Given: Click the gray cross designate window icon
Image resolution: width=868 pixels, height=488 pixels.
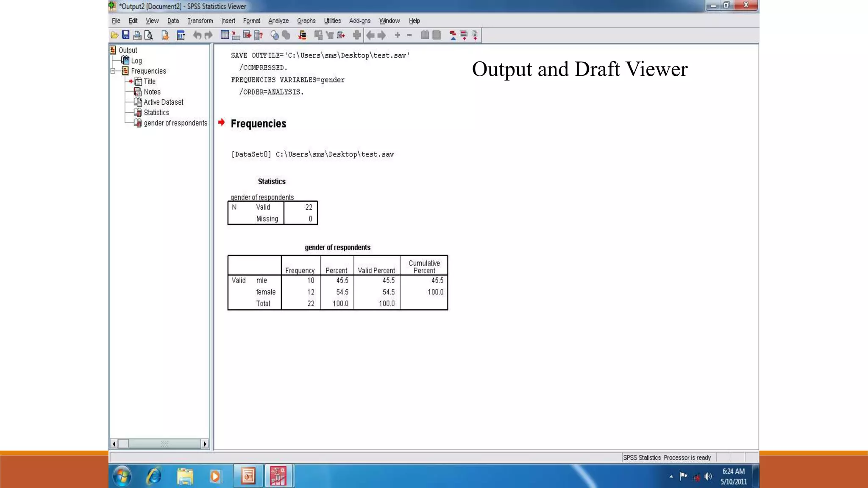Looking at the screenshot, I should pos(357,36).
